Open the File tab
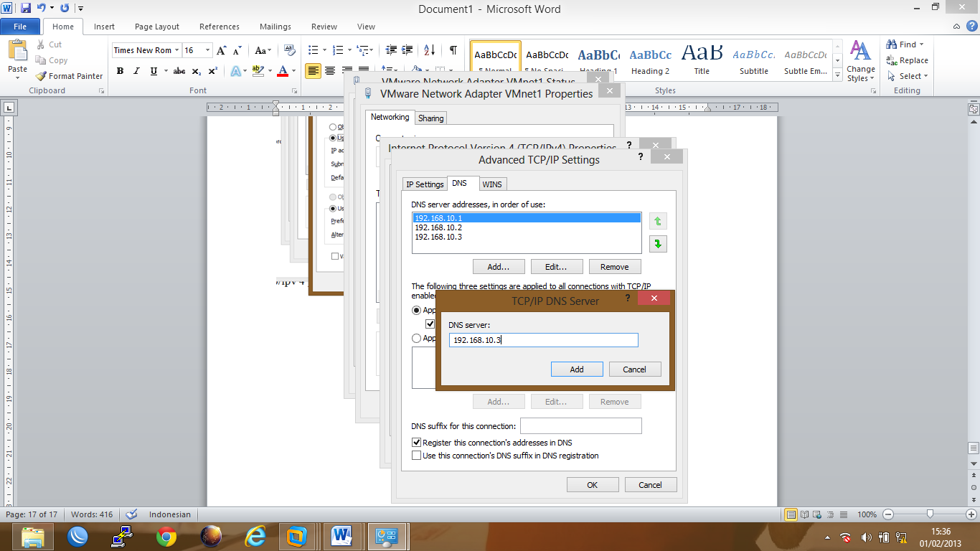 click(x=20, y=27)
